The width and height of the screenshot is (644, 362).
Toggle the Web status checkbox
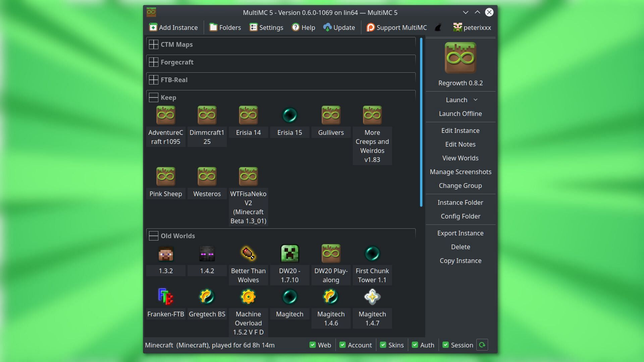[x=312, y=345]
